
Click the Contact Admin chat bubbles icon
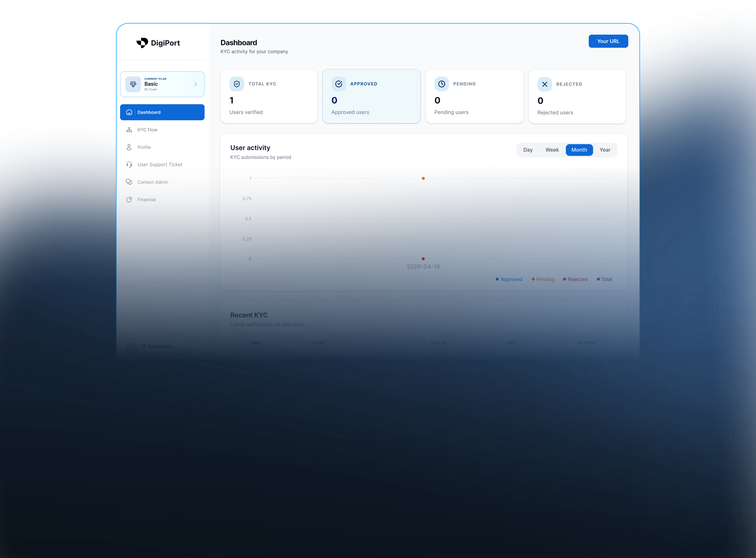129,182
